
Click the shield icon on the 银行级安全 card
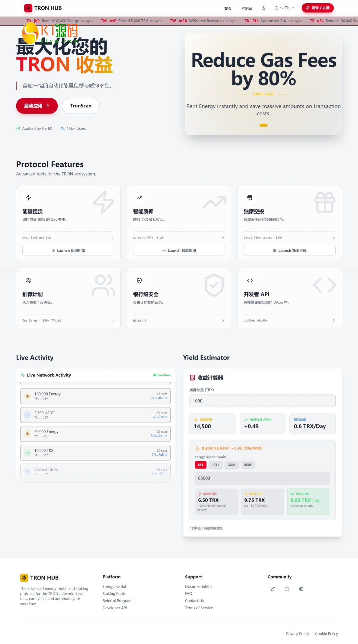[139, 280]
